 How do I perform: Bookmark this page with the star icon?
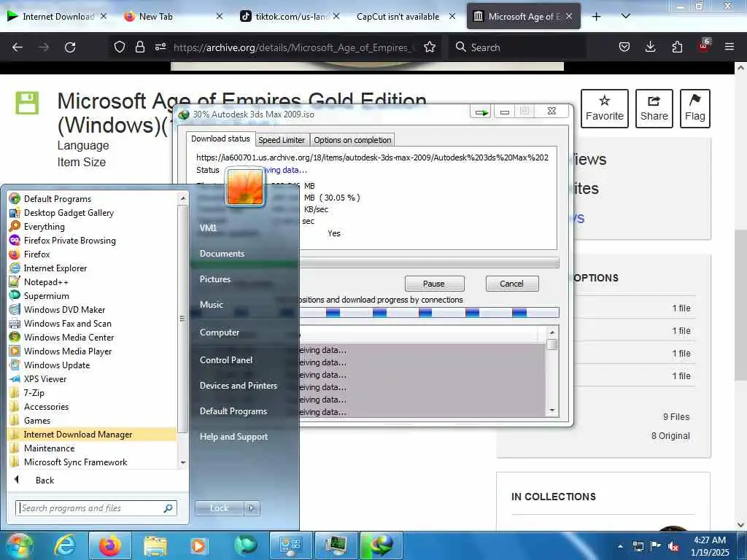click(430, 47)
